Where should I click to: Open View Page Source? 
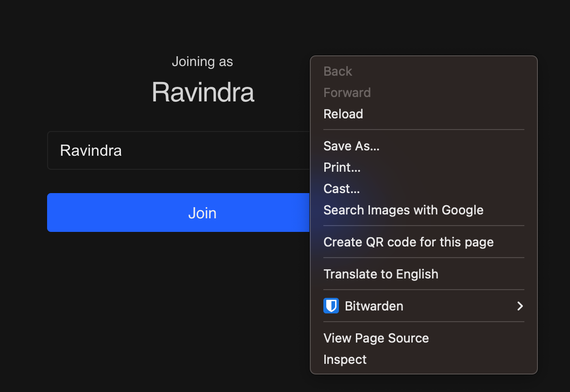[376, 338]
